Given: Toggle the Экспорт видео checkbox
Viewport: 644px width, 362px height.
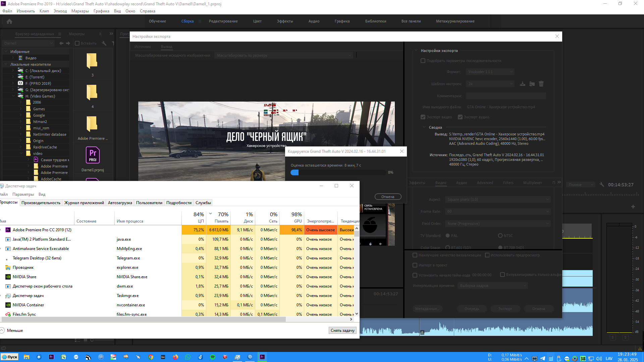Looking at the screenshot, I should coord(423,117).
